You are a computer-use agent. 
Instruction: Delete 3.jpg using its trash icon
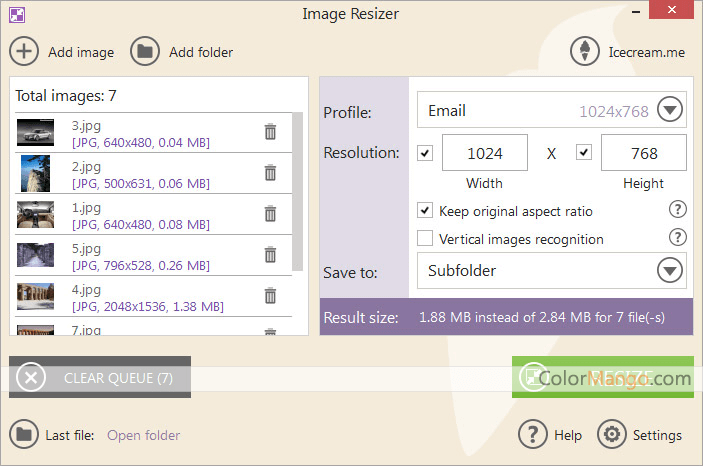click(270, 132)
